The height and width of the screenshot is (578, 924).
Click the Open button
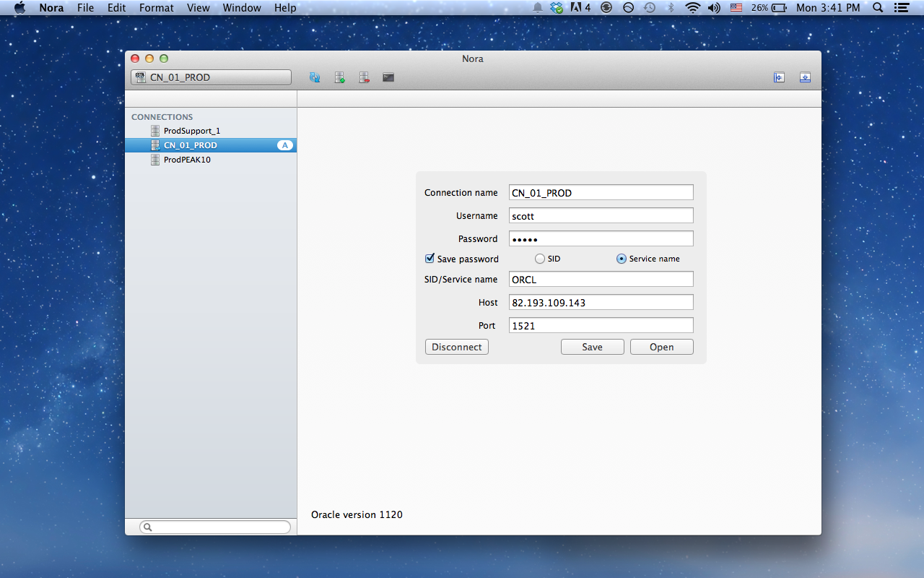point(662,347)
